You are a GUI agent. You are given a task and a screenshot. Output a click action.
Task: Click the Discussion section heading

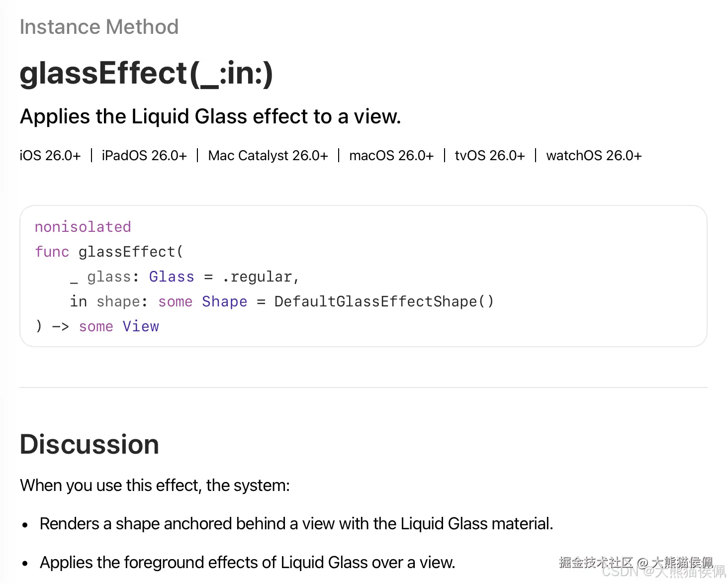90,444
